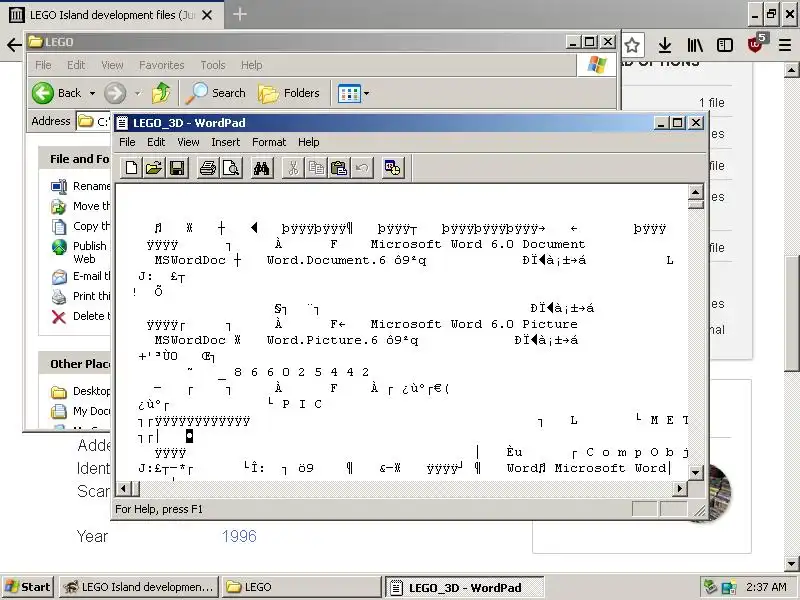Click Publish to Web task link
Screen dimensions: 800x600
click(x=80, y=252)
